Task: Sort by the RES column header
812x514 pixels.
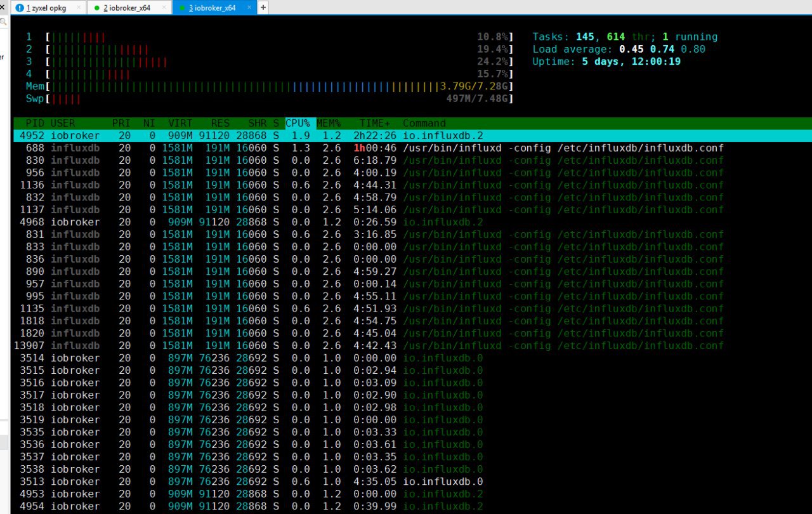Action: [x=220, y=123]
